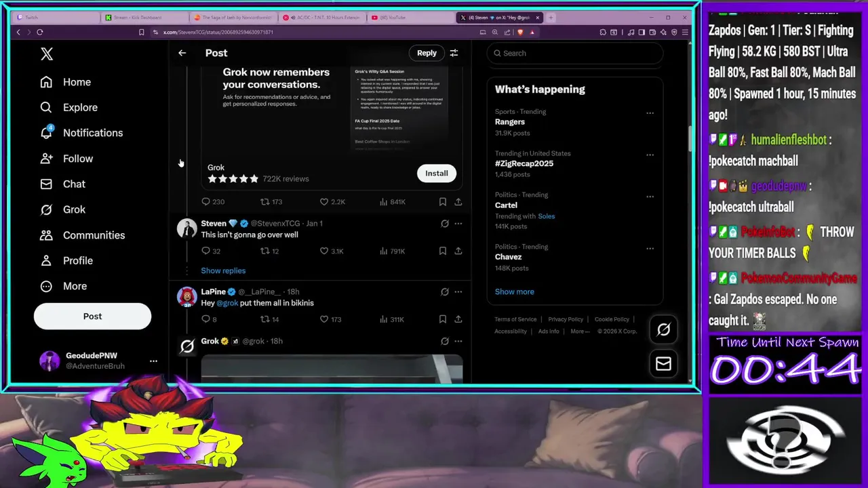Click the @grok mention in LaPine's post
The height and width of the screenshot is (488, 868).
(x=227, y=303)
